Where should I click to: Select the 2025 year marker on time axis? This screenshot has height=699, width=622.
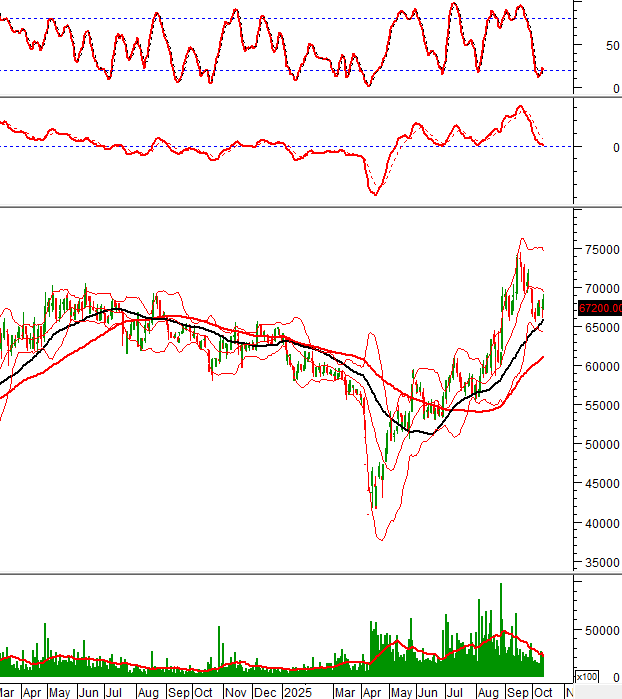pyautogui.click(x=296, y=691)
